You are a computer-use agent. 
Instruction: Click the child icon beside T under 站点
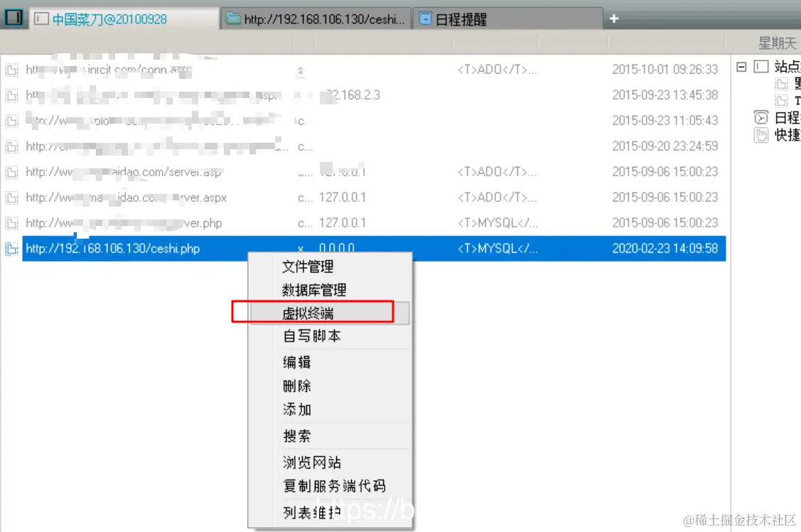point(781,101)
